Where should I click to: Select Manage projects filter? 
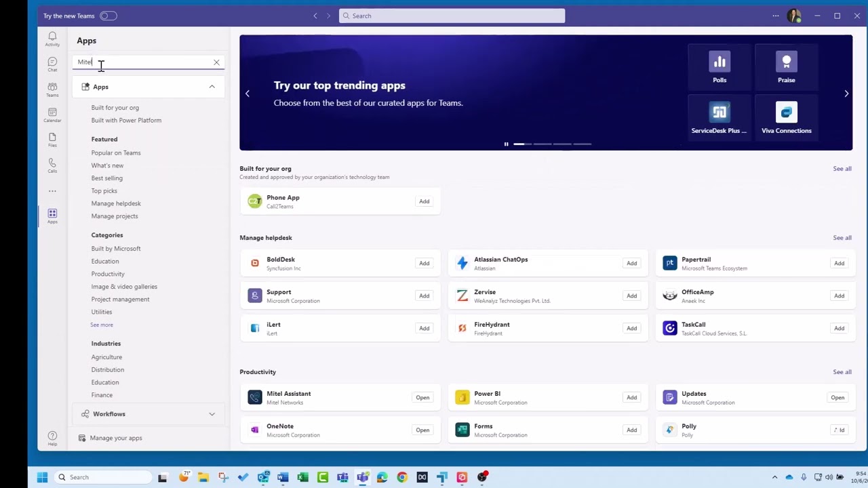(x=115, y=216)
